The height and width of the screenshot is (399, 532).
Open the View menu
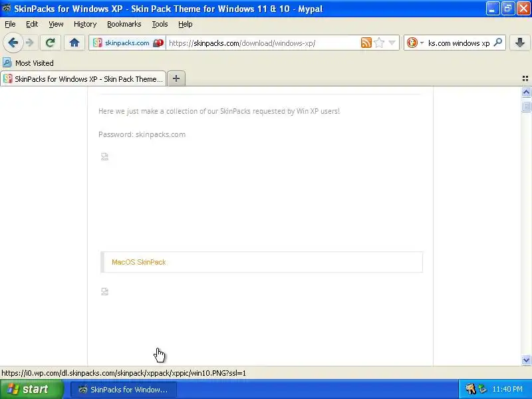pyautogui.click(x=56, y=24)
